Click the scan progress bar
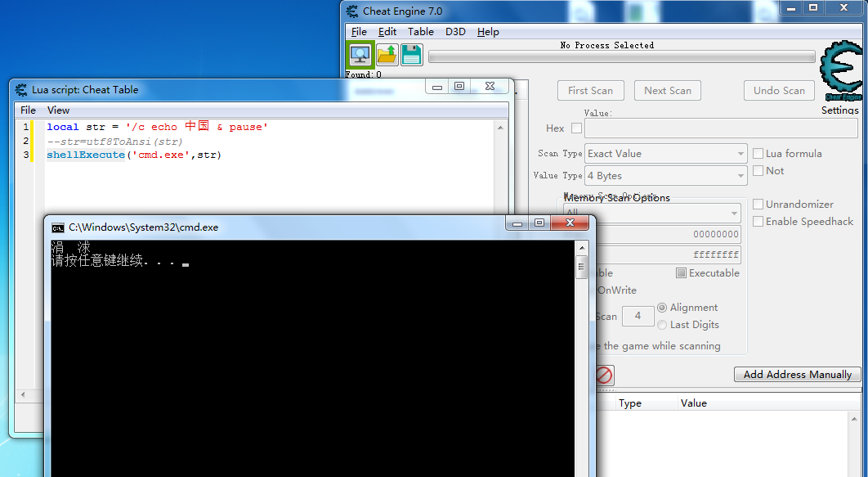Screen dimensions: 868x477 pyautogui.click(x=621, y=57)
